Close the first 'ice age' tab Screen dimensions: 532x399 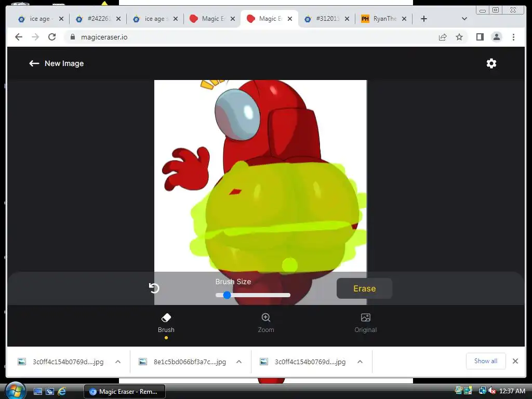coord(61,19)
